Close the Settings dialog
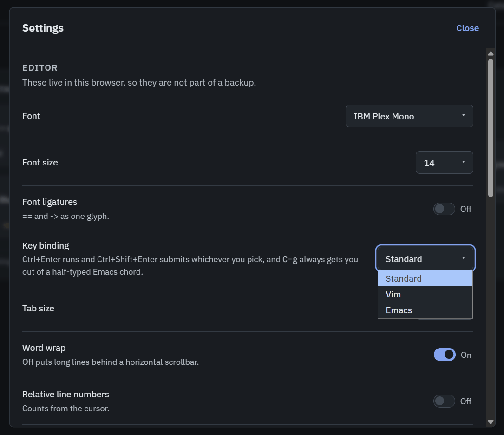This screenshot has width=504, height=435. 467,28
